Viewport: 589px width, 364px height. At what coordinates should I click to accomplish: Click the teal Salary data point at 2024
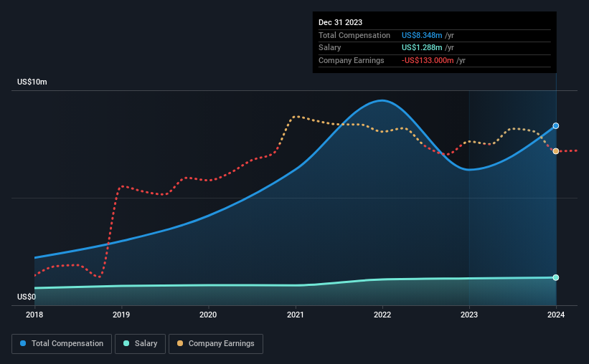[555, 278]
